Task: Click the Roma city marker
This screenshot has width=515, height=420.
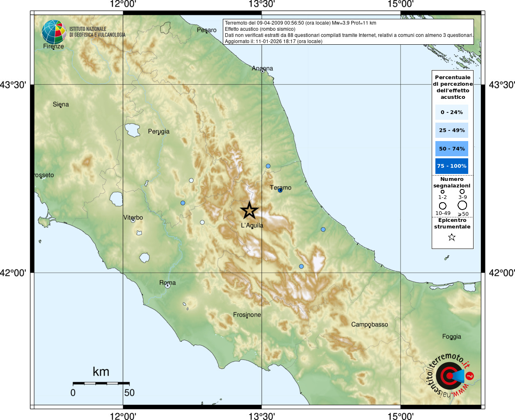Action: coord(167,285)
